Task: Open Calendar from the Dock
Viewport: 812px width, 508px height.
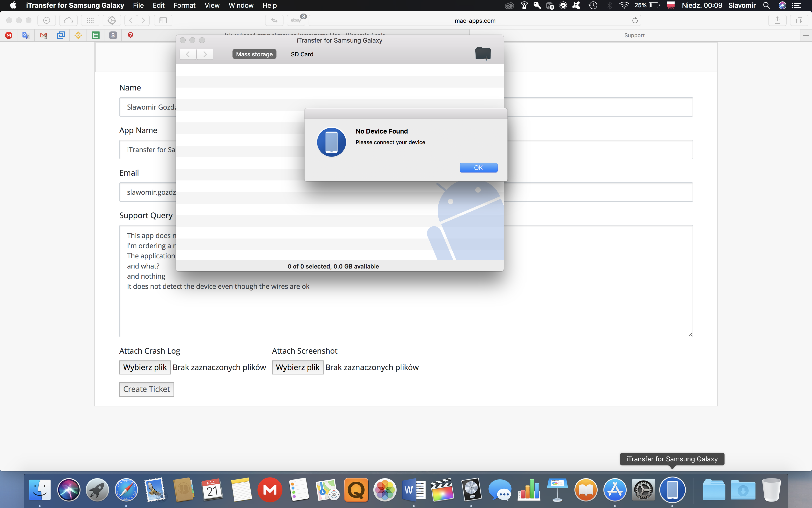Action: tap(212, 490)
